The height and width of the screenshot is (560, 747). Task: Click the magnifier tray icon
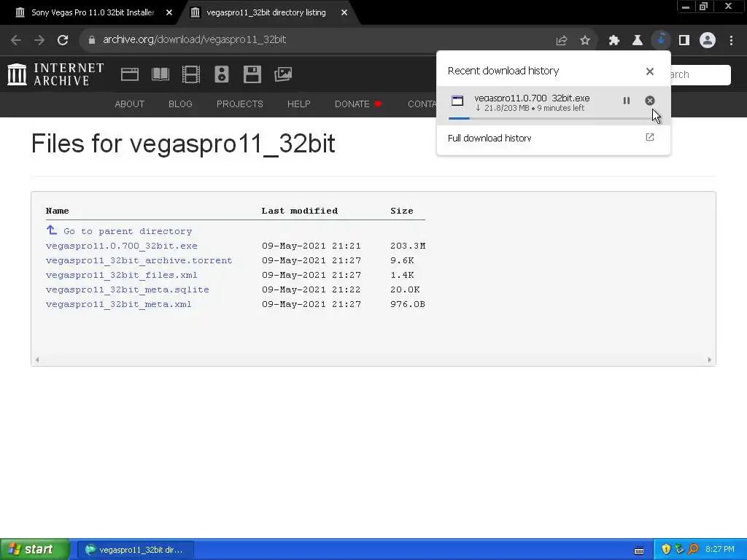(693, 550)
